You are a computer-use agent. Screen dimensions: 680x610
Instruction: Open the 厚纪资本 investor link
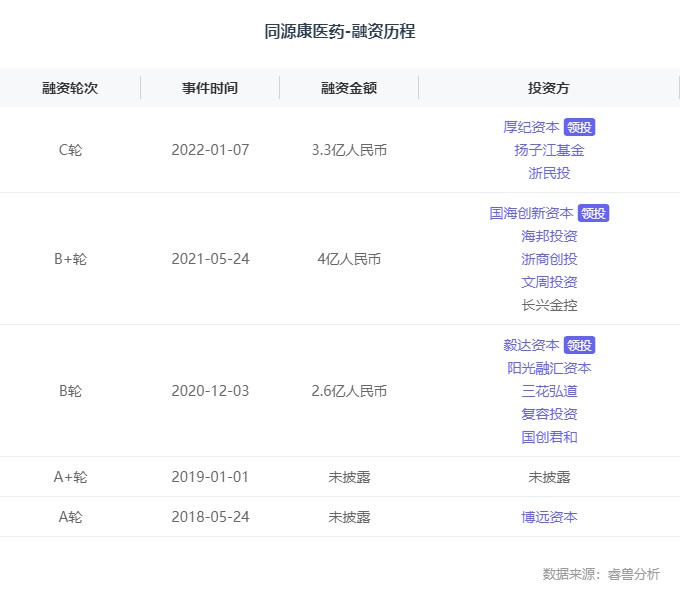point(531,127)
